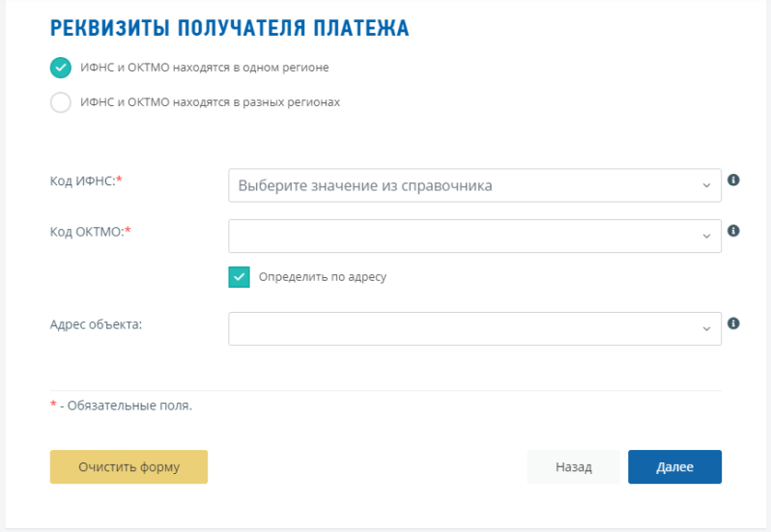The height and width of the screenshot is (532, 771).
Task: Click inside the Адрес объекта field
Action: point(474,328)
